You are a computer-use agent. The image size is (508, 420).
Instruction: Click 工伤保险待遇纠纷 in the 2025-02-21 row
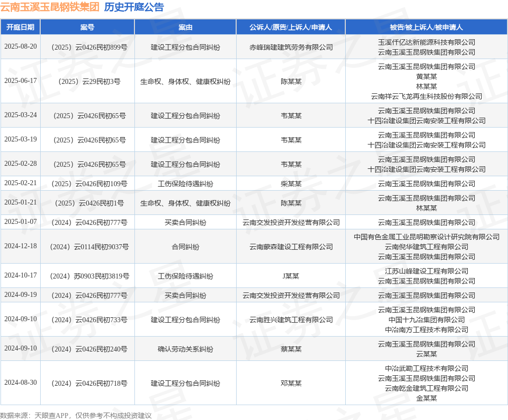186,184
